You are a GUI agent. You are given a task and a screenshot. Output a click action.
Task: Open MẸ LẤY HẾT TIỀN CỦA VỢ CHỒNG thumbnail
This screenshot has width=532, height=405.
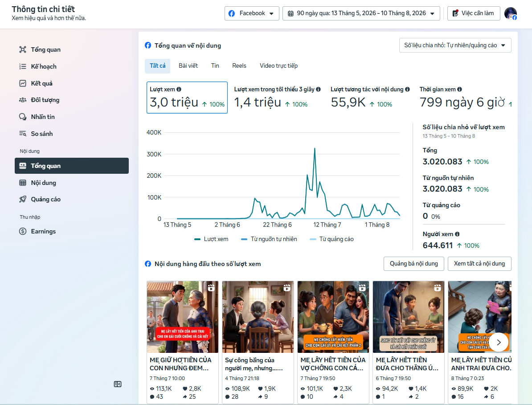[x=333, y=317]
